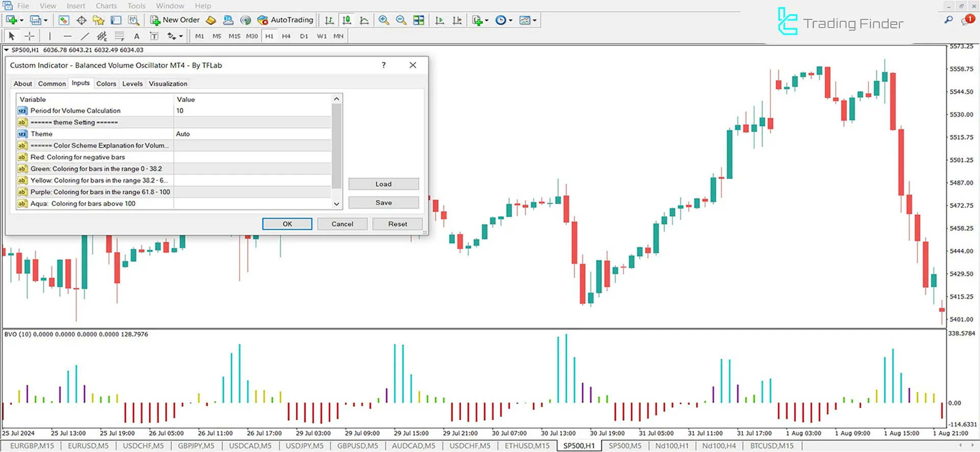Open the Charts menu
This screenshot has width=980, height=452.
(106, 6)
